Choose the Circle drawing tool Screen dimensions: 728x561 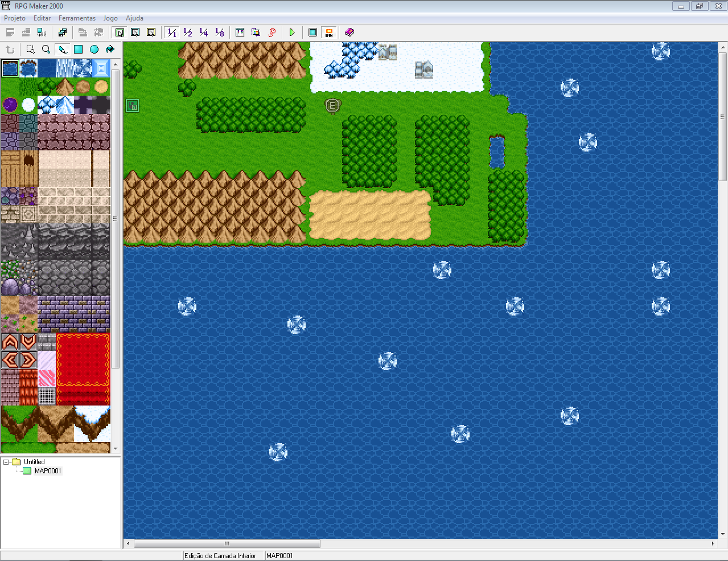coord(94,50)
